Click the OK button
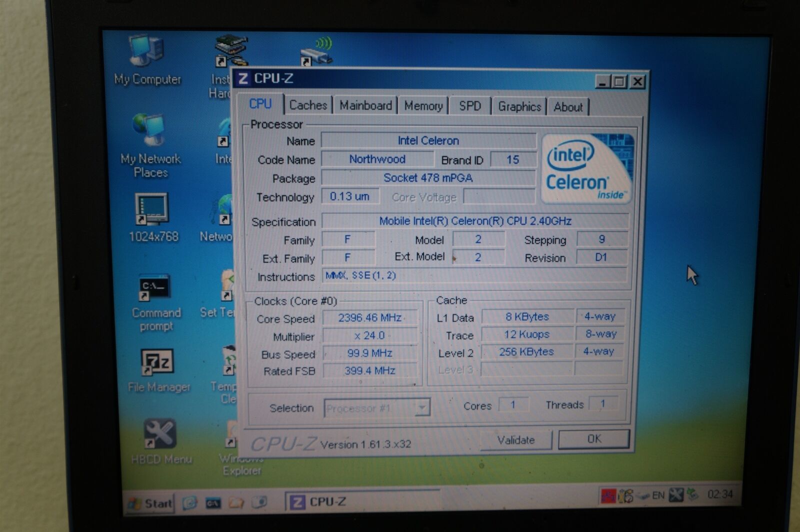 click(x=594, y=439)
